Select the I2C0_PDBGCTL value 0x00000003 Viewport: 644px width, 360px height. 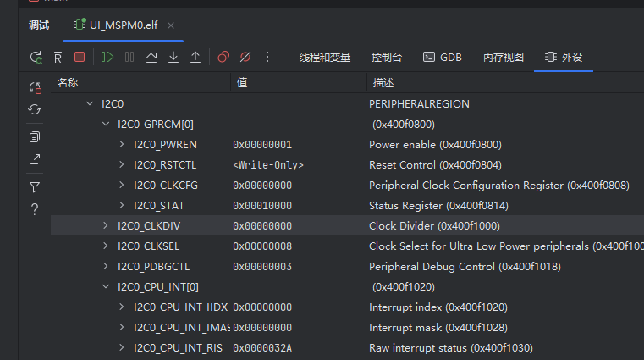point(262,267)
